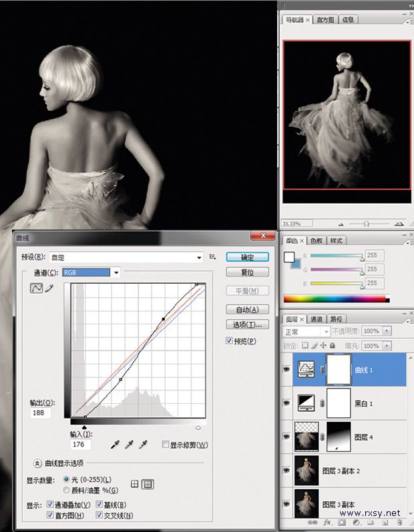Image resolution: width=414 pixels, height=532 pixels.
Task: Create new adjustment layer icon
Action: click(356, 523)
